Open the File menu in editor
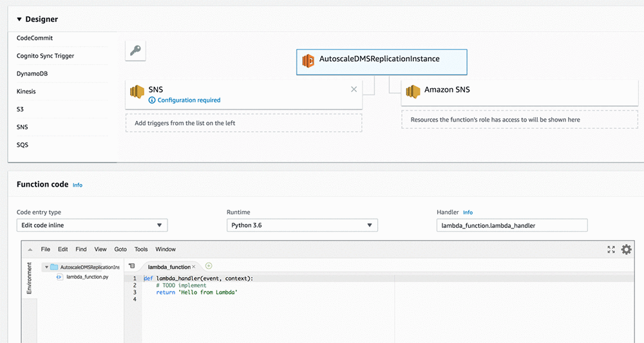The width and height of the screenshot is (644, 343). pyautogui.click(x=46, y=249)
